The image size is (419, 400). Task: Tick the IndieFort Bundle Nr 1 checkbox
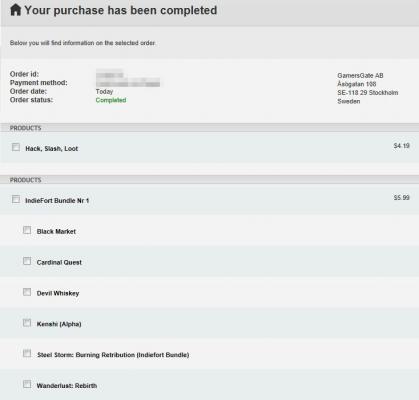pos(16,199)
